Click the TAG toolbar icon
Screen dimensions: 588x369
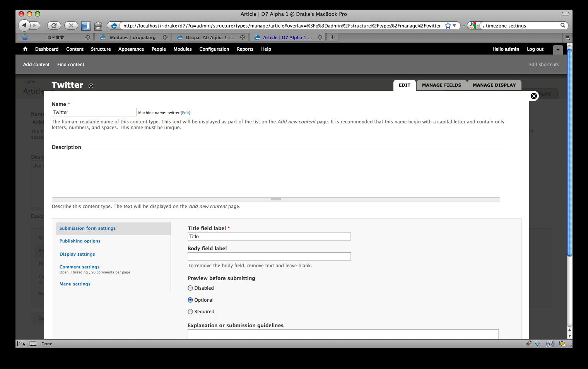[x=98, y=26]
